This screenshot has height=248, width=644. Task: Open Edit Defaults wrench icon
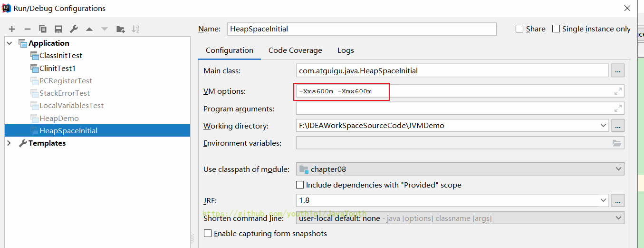pyautogui.click(x=74, y=29)
